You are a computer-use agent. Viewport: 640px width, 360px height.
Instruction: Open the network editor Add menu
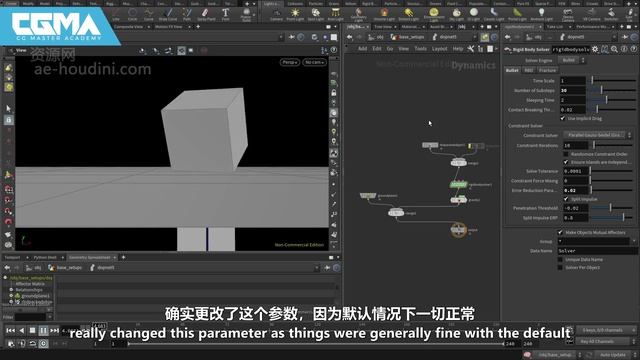(362, 49)
